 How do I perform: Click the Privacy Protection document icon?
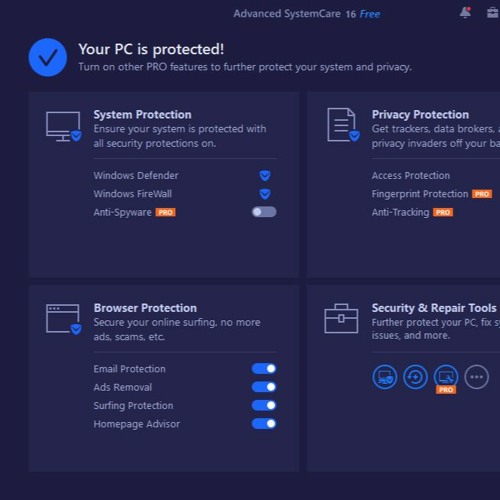(343, 125)
